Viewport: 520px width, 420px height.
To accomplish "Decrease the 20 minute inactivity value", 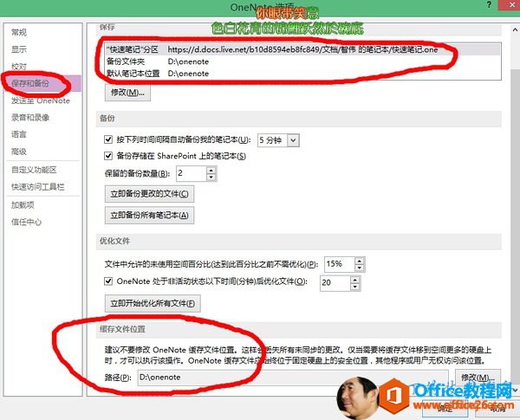I will tap(354, 287).
